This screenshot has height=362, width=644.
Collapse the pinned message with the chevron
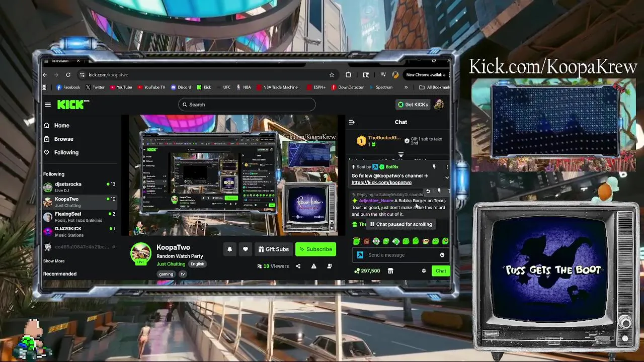pos(447,177)
